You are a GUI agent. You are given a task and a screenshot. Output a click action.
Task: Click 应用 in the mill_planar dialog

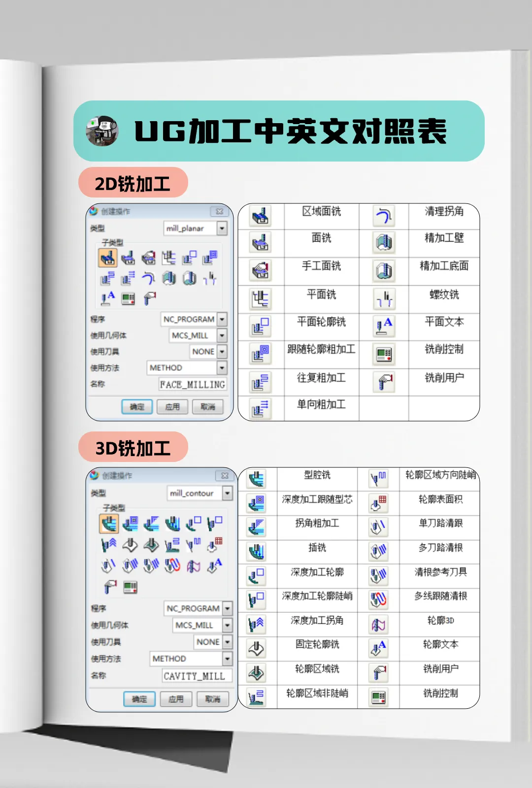pos(172,407)
